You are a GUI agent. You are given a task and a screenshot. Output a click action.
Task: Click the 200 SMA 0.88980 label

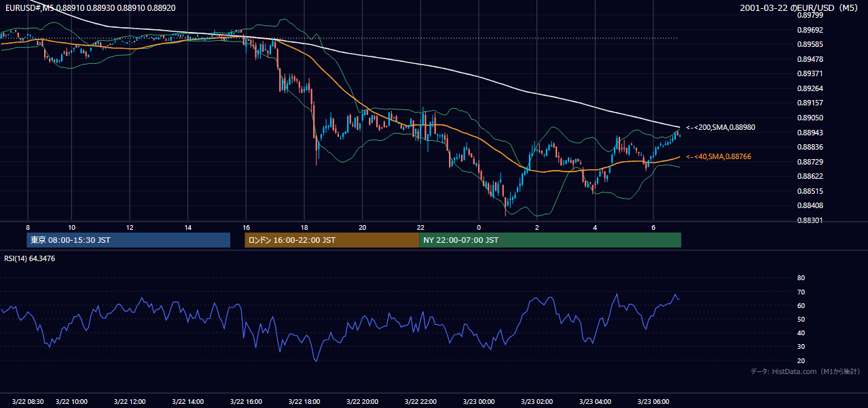click(x=721, y=127)
